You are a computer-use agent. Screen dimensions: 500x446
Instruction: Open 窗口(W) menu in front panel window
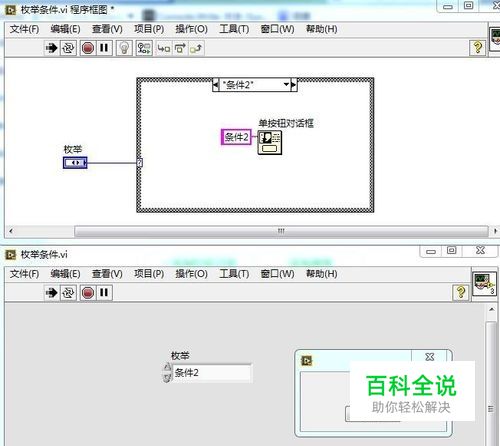coord(277,274)
